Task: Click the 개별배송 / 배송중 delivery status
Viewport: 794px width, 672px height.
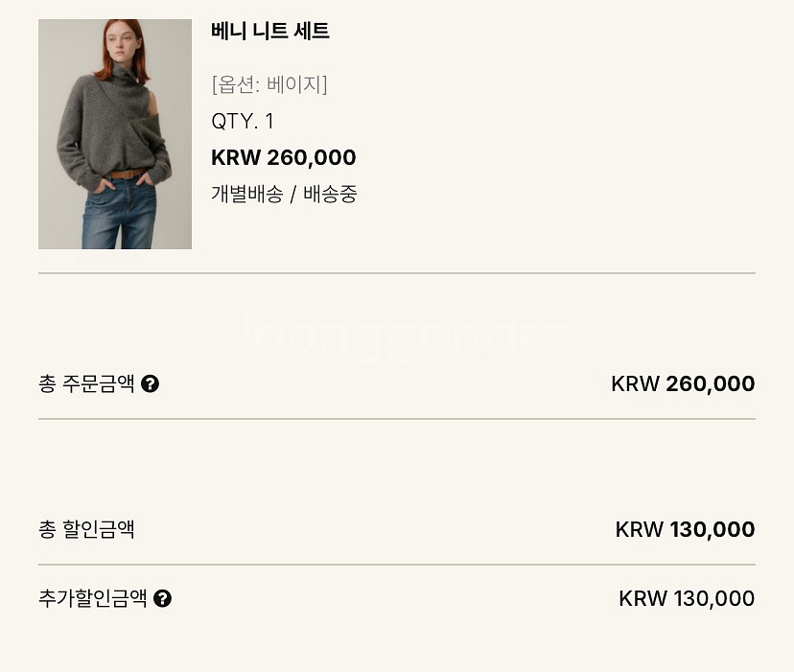Action: (284, 194)
